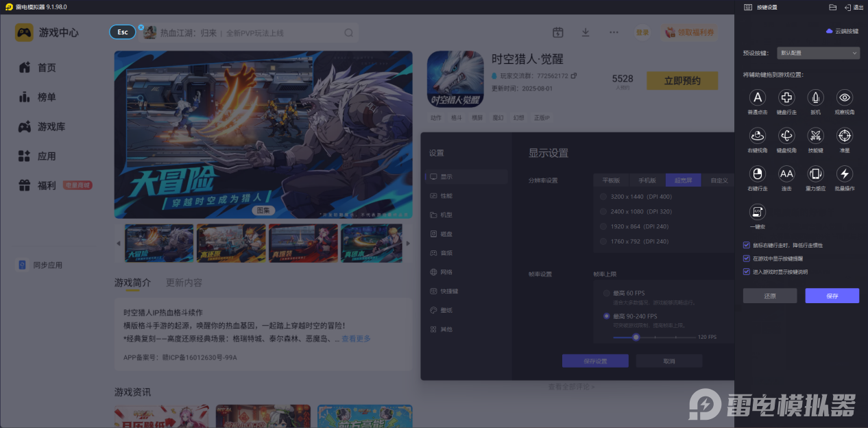The image size is (868, 428).
Task: Switch to the 自定义 resolution tab
Action: click(x=719, y=180)
